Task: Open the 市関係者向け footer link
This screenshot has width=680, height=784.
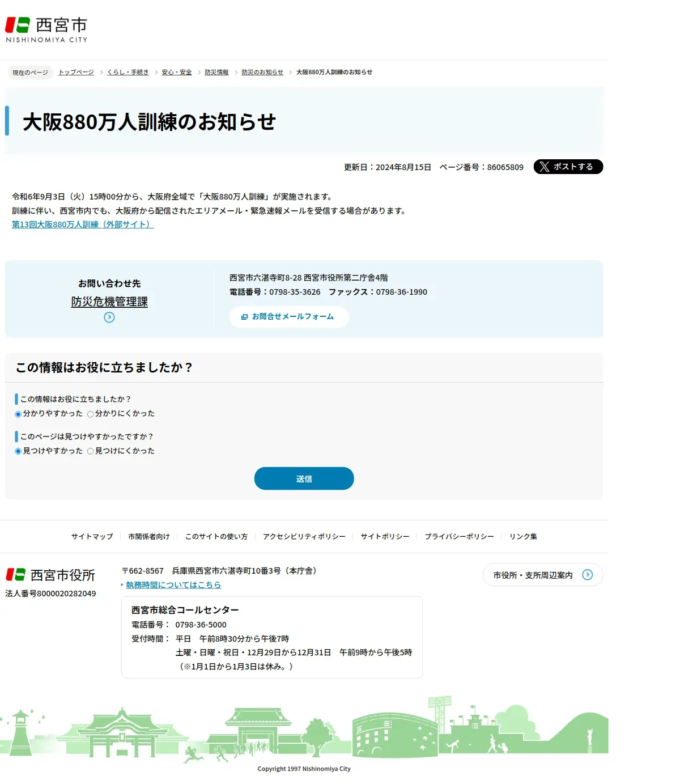Action: 149,536
